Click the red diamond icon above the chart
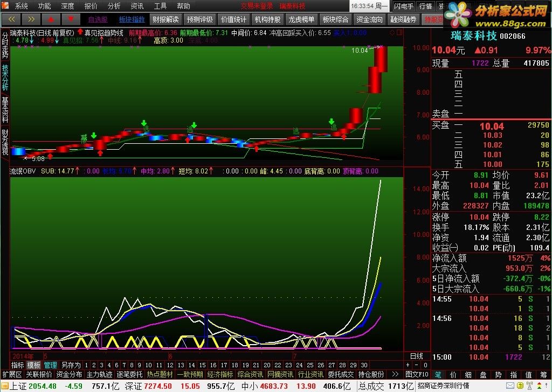 [x=392, y=33]
